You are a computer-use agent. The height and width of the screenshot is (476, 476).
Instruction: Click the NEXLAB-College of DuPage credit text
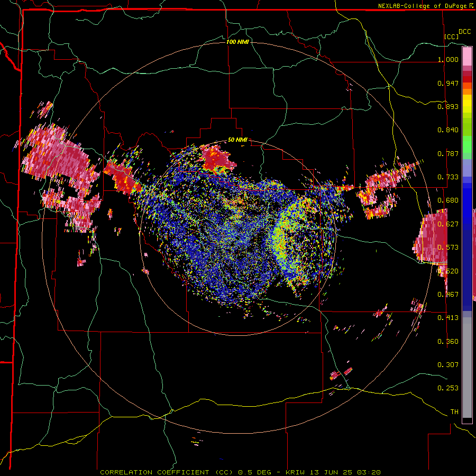point(422,6)
